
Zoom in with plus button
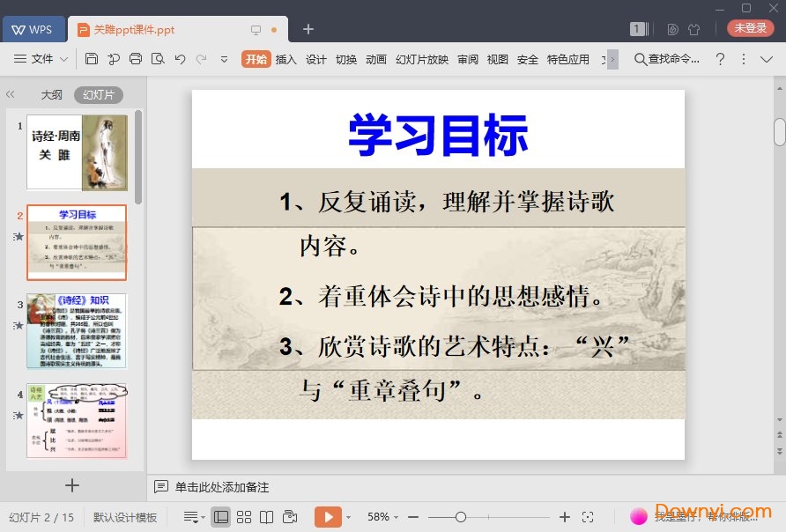(565, 517)
